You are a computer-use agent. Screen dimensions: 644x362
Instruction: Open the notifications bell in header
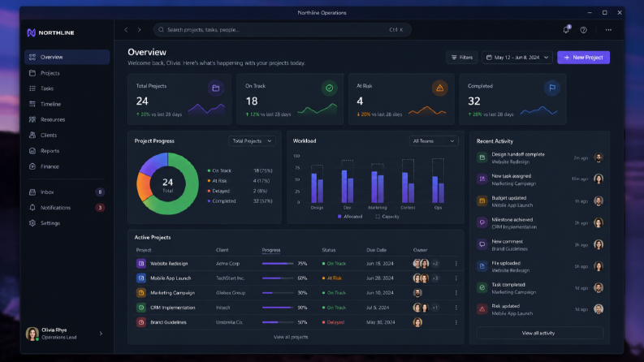[566, 29]
